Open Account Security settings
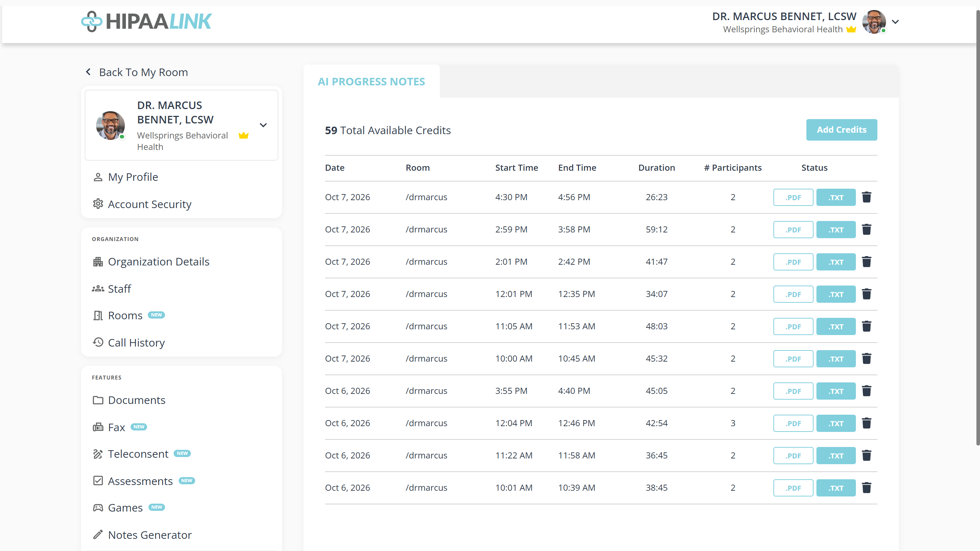The height and width of the screenshot is (551, 980). [142, 204]
